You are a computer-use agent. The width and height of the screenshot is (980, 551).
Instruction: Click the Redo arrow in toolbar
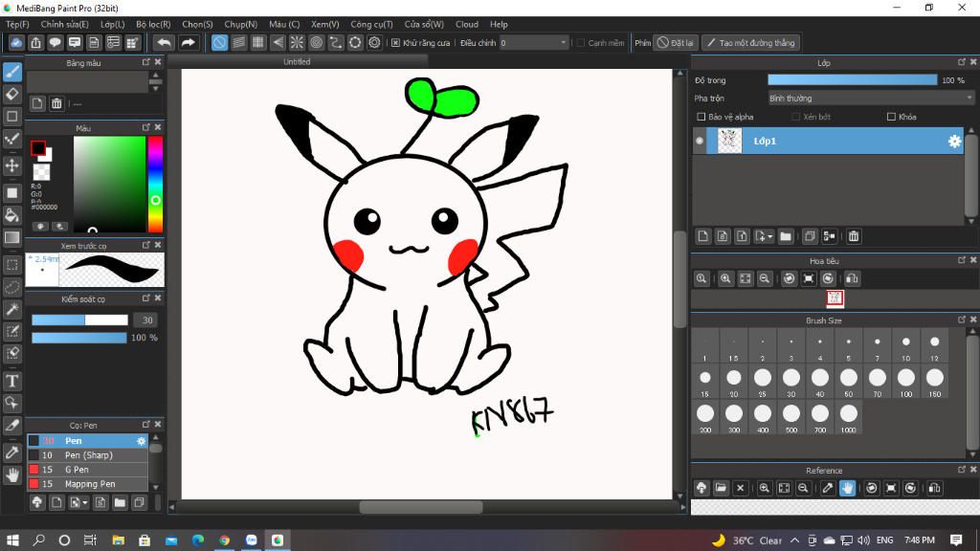click(188, 42)
